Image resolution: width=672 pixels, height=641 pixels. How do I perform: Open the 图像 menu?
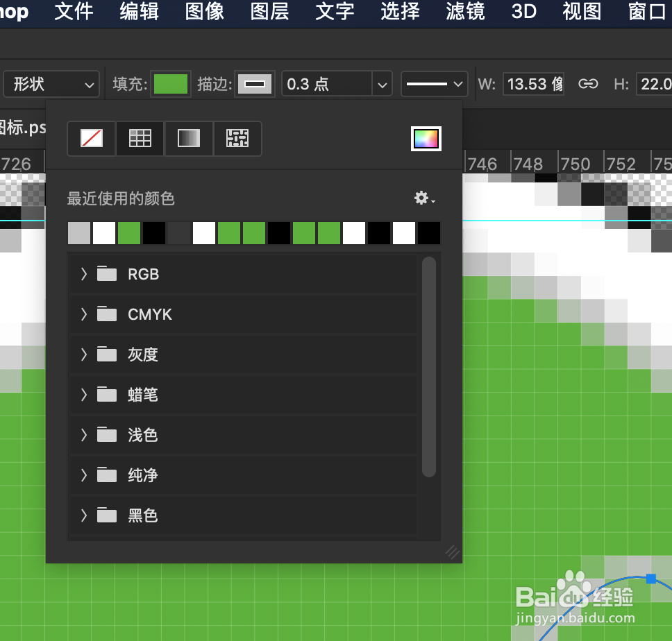(204, 12)
